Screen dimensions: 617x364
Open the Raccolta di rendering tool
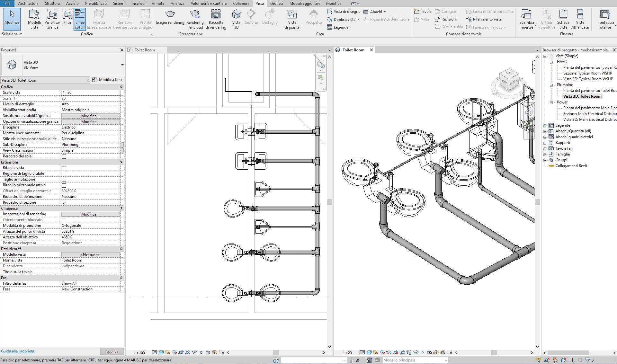(216, 14)
